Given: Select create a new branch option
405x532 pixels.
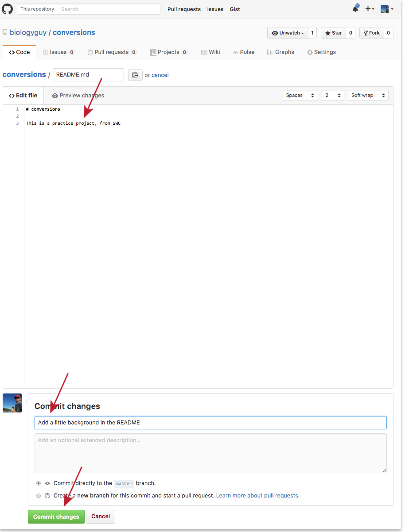Looking at the screenshot, I should click(x=39, y=496).
